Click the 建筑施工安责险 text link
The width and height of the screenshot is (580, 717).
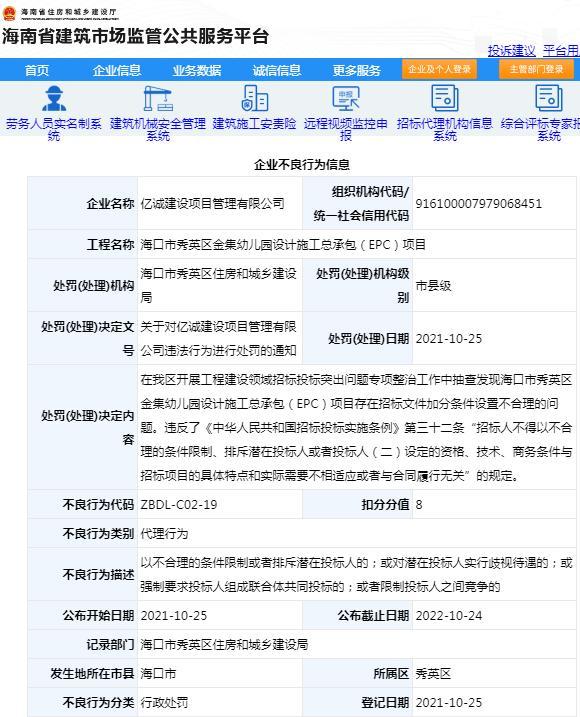pos(254,123)
